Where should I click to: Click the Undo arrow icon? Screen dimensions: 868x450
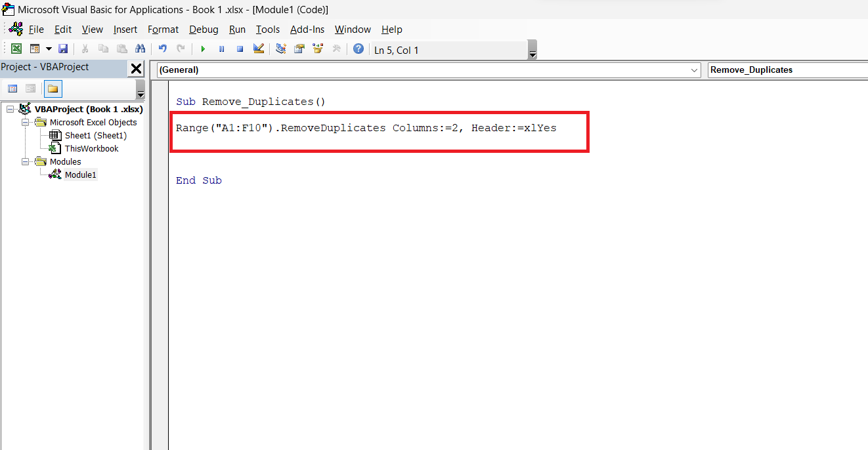coord(162,49)
